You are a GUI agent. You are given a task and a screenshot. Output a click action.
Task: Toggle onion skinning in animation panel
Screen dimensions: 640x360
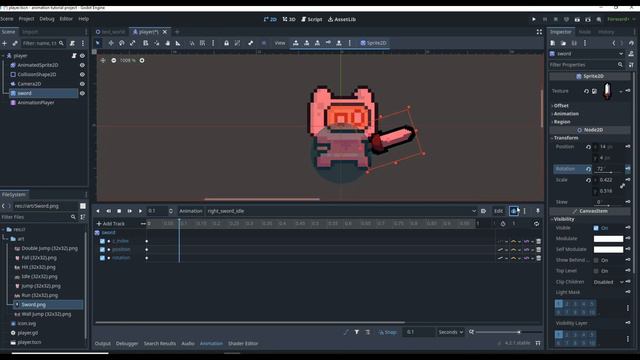tap(513, 211)
